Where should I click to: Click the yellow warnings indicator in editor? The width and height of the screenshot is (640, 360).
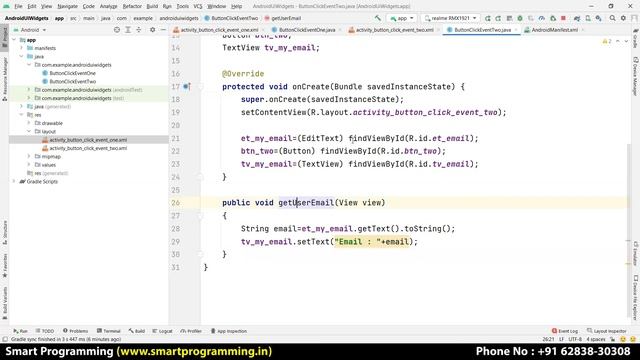[607, 41]
